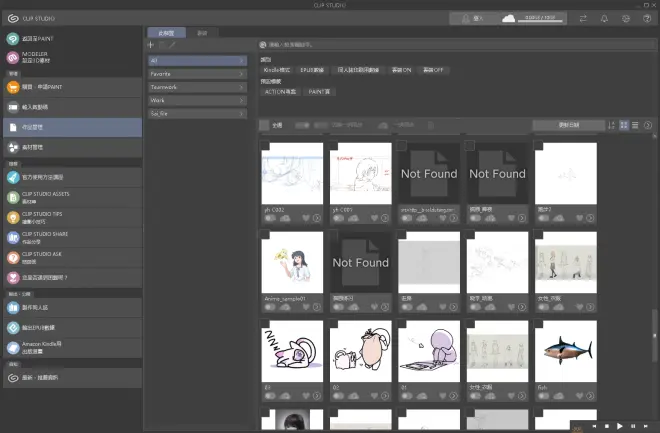The image size is (660, 433).
Task: Open the Anime_sample01 girl thumbnail
Action: (292, 262)
